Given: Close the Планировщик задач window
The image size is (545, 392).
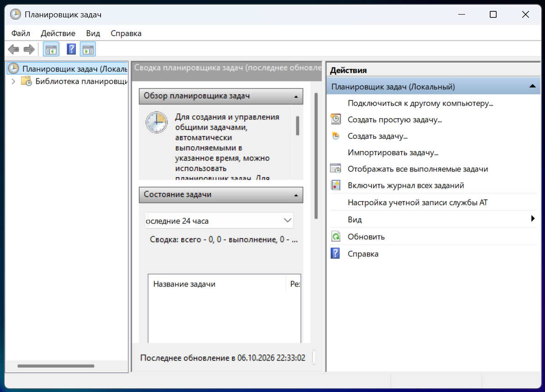Looking at the screenshot, I should 525,14.
